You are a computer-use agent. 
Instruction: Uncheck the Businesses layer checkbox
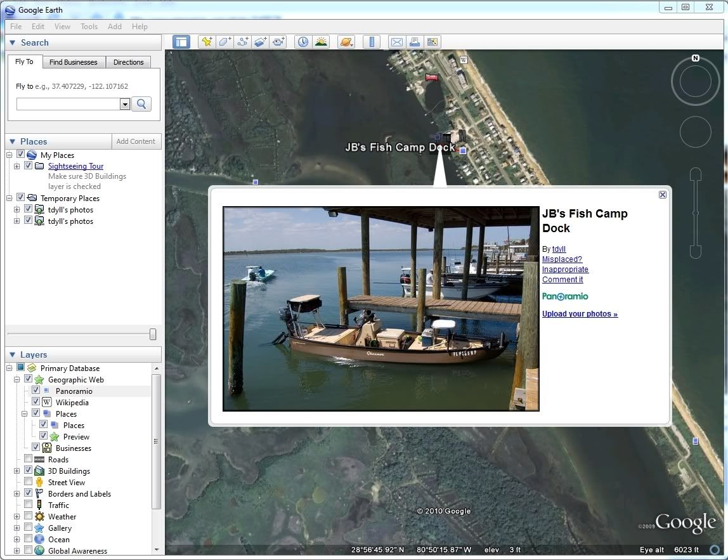pyautogui.click(x=36, y=447)
